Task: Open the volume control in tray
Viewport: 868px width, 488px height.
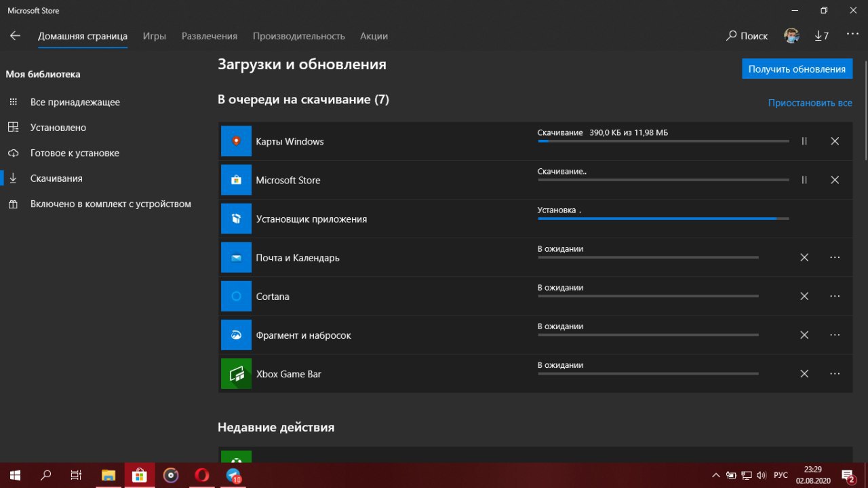Action: [761, 475]
